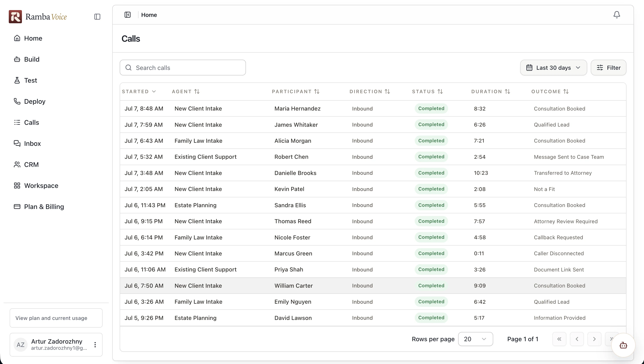
Task: Open the William Carter call
Action: pos(373,286)
